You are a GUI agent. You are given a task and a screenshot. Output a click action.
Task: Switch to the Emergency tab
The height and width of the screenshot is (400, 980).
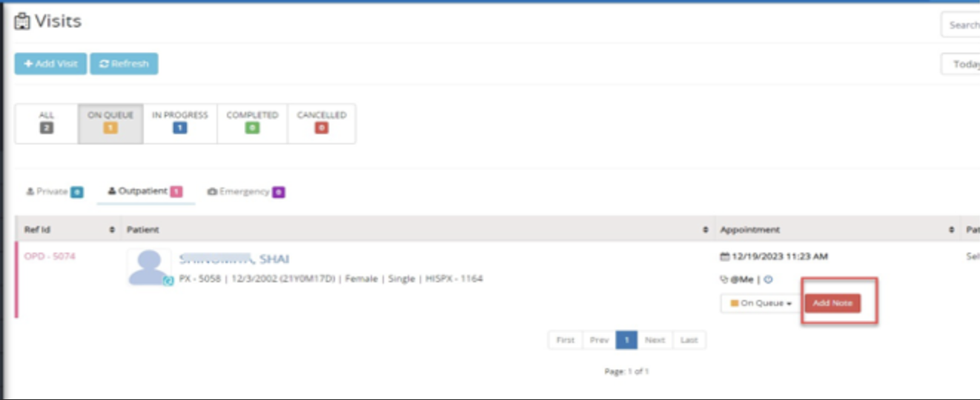[245, 192]
